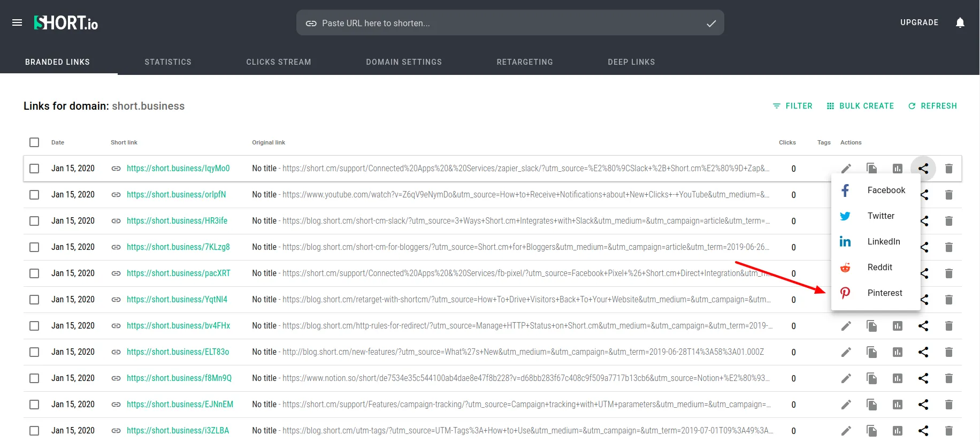View statistics for i3ZLBA link
This screenshot has width=980, height=442.
coord(898,431)
